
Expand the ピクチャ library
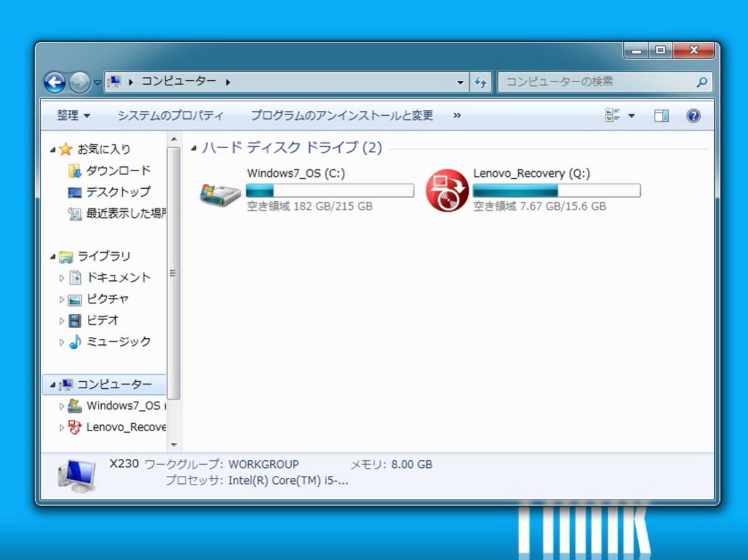tap(62, 299)
